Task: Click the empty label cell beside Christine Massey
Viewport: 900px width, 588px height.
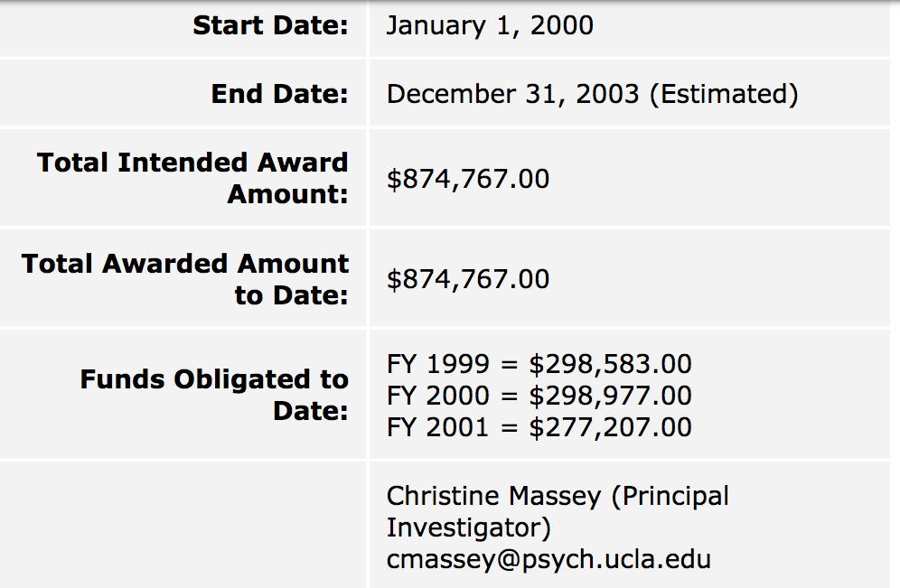Action: tap(183, 524)
